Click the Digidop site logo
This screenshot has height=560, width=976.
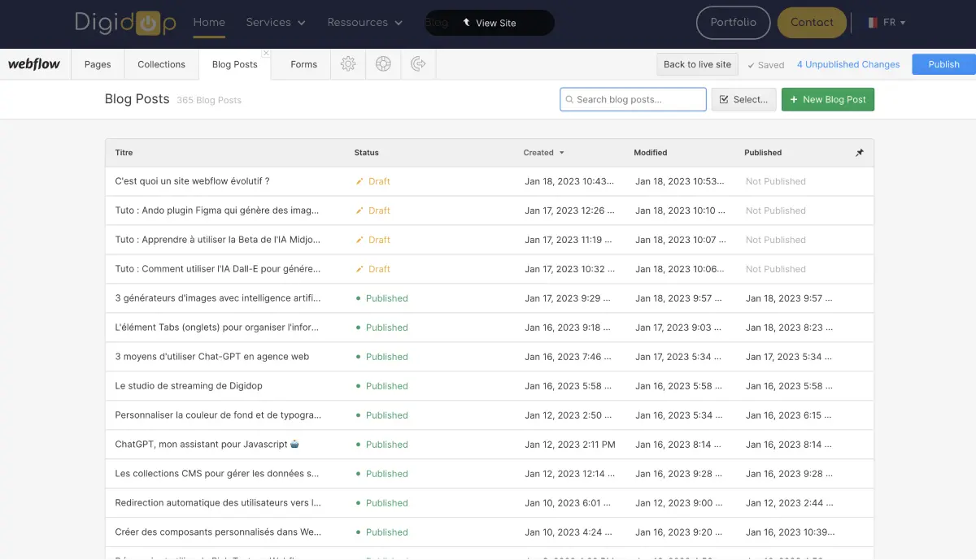tap(125, 23)
